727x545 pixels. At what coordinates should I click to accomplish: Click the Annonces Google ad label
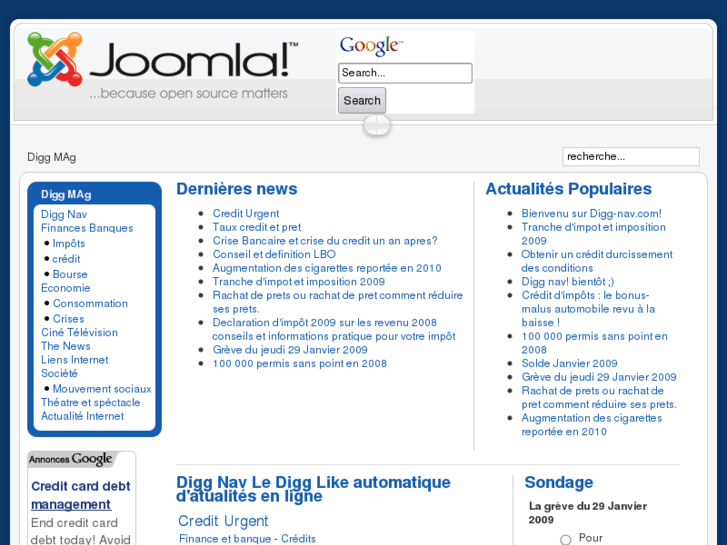coord(70,459)
